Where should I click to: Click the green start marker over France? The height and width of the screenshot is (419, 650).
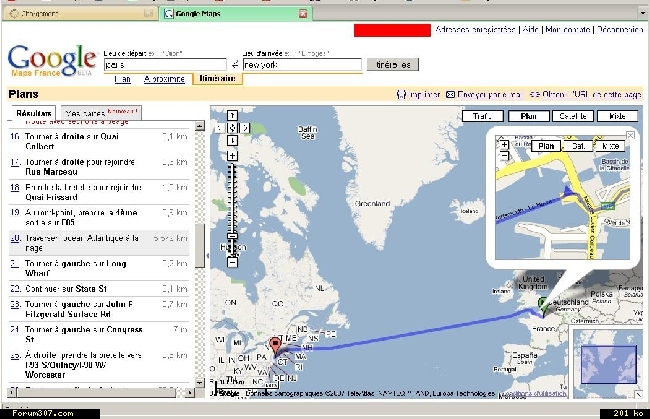542,305
